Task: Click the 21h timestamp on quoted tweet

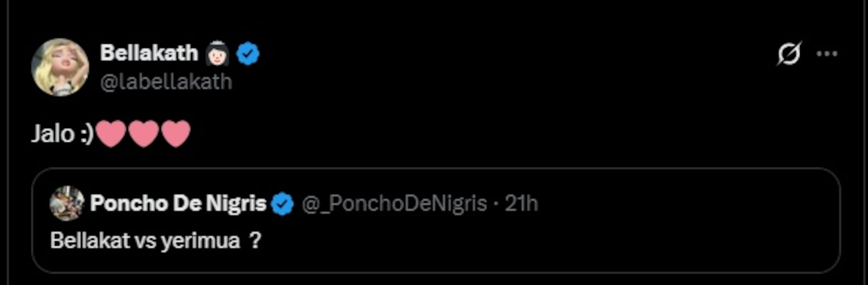Action: (x=521, y=203)
